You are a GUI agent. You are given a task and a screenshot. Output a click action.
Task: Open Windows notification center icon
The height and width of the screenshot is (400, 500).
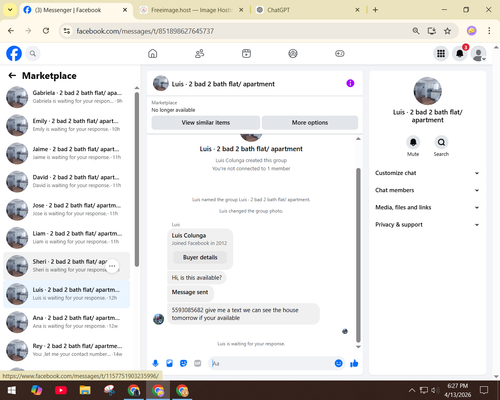tap(484, 390)
